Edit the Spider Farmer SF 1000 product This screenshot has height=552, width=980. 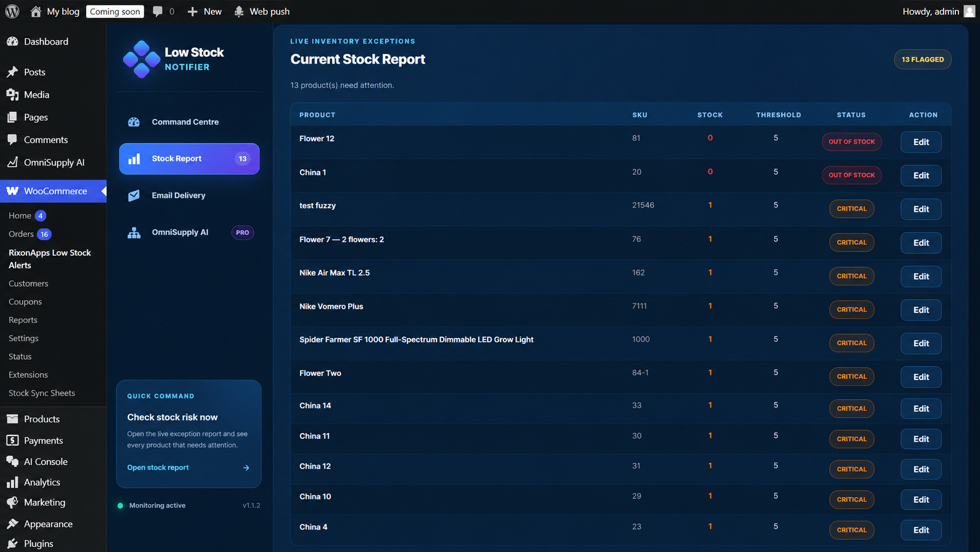[x=921, y=343]
